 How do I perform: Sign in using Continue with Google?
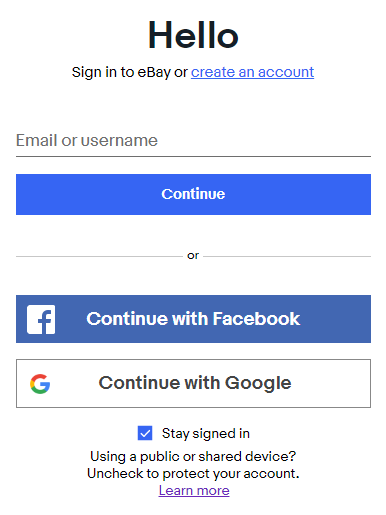[x=193, y=383]
